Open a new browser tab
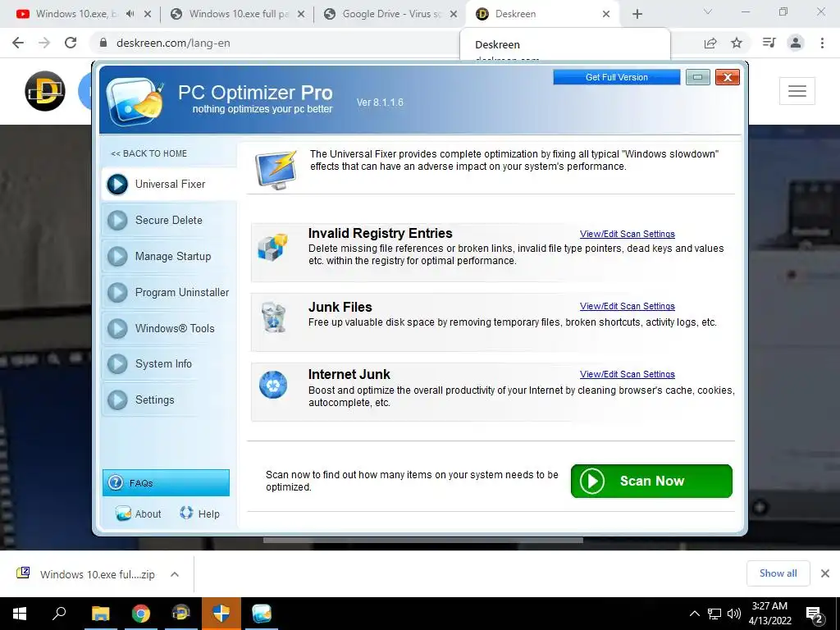 coord(637,14)
